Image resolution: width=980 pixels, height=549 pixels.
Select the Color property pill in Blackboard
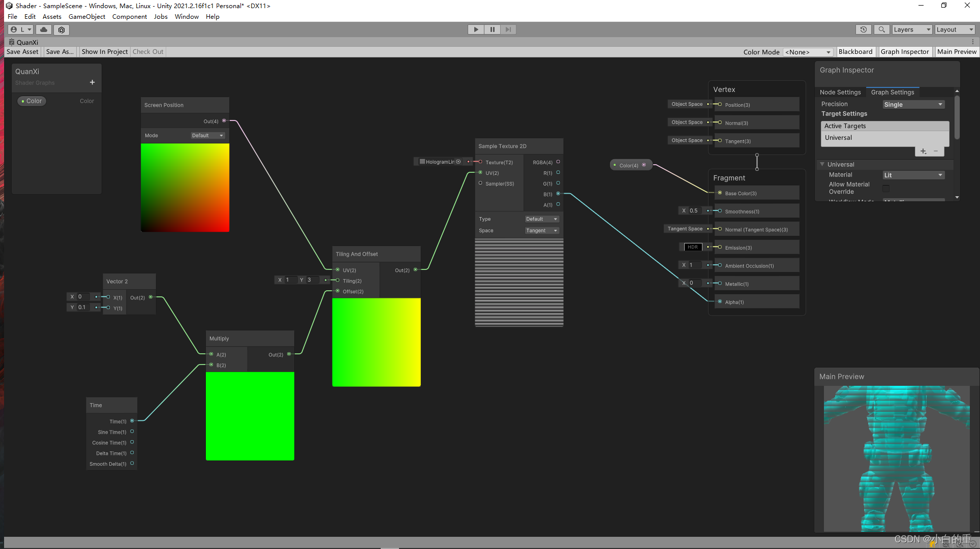pyautogui.click(x=32, y=101)
